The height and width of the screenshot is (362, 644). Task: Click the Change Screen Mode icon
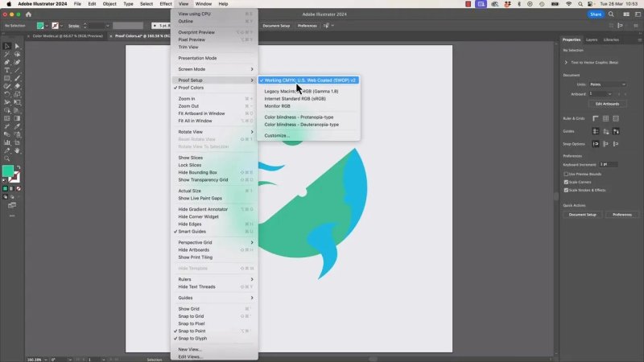pyautogui.click(x=12, y=205)
